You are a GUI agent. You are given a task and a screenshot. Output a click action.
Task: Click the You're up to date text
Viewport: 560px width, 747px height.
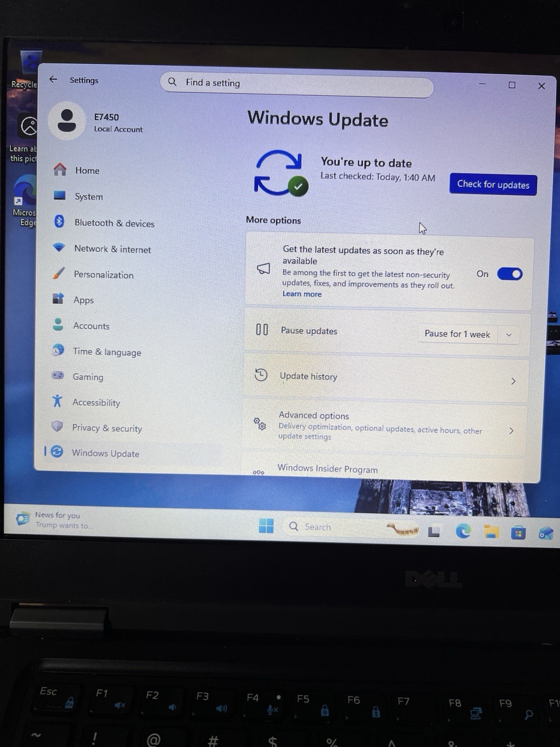click(366, 162)
